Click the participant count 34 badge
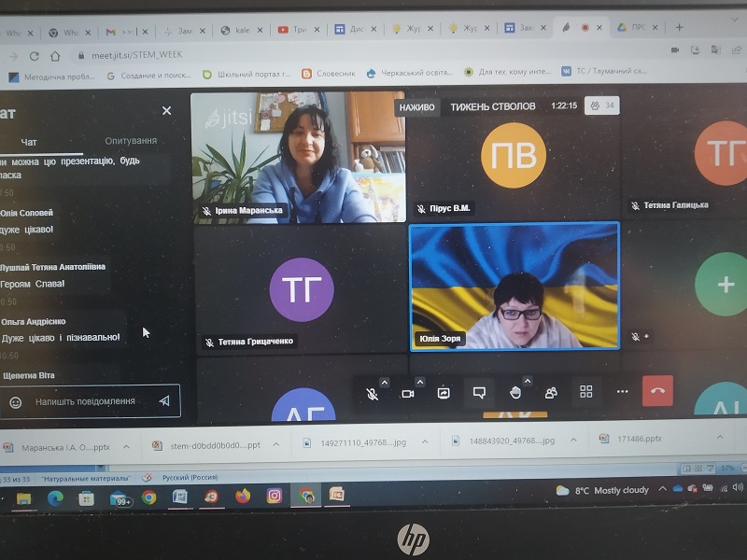This screenshot has height=560, width=747. (602, 105)
